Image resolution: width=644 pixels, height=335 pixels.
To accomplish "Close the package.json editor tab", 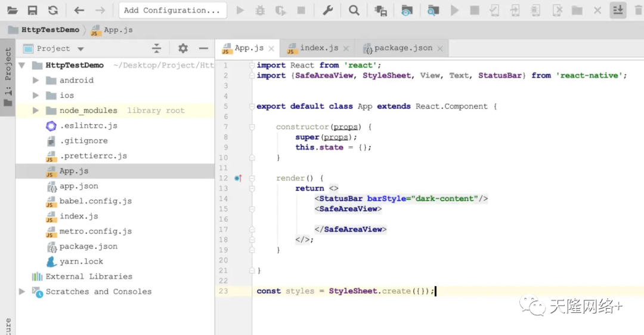I will coord(440,48).
